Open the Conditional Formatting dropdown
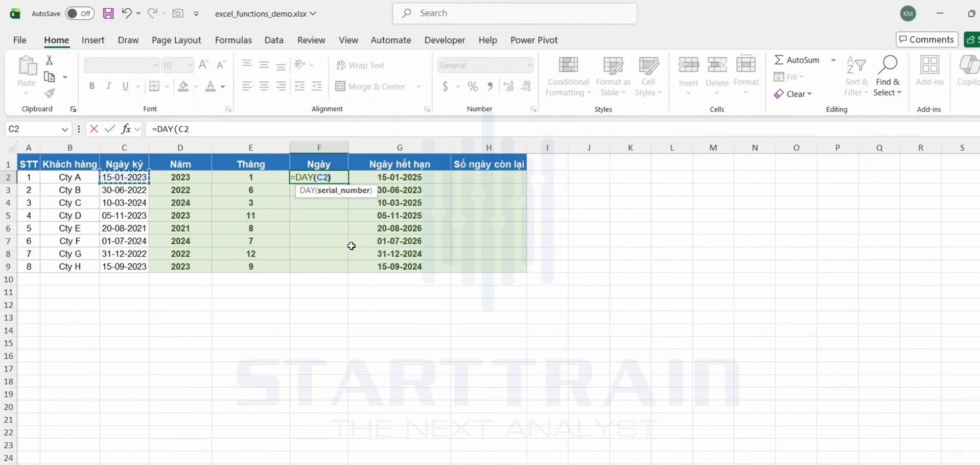 [568, 77]
